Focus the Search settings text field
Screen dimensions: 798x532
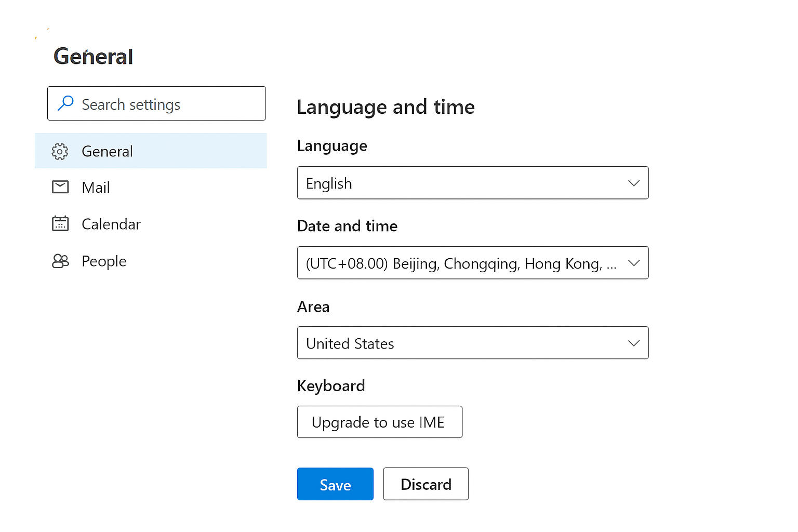click(x=166, y=104)
